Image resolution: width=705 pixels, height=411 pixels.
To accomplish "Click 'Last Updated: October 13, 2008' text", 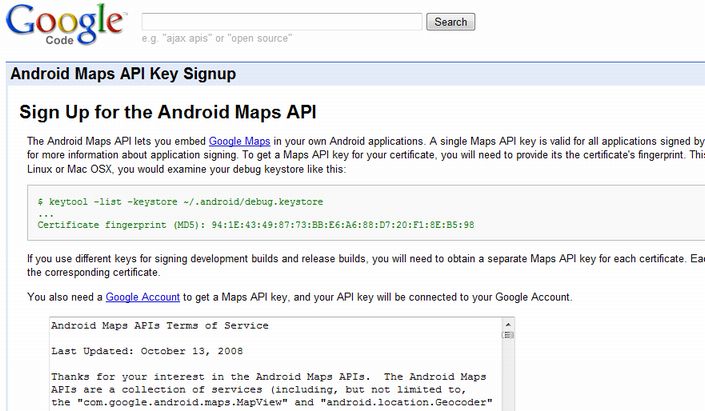I will click(147, 351).
